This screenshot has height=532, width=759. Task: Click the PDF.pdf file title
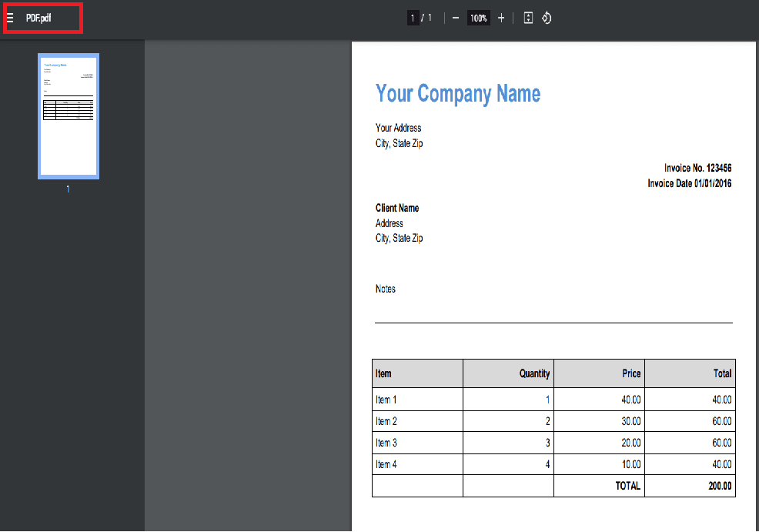coord(38,18)
